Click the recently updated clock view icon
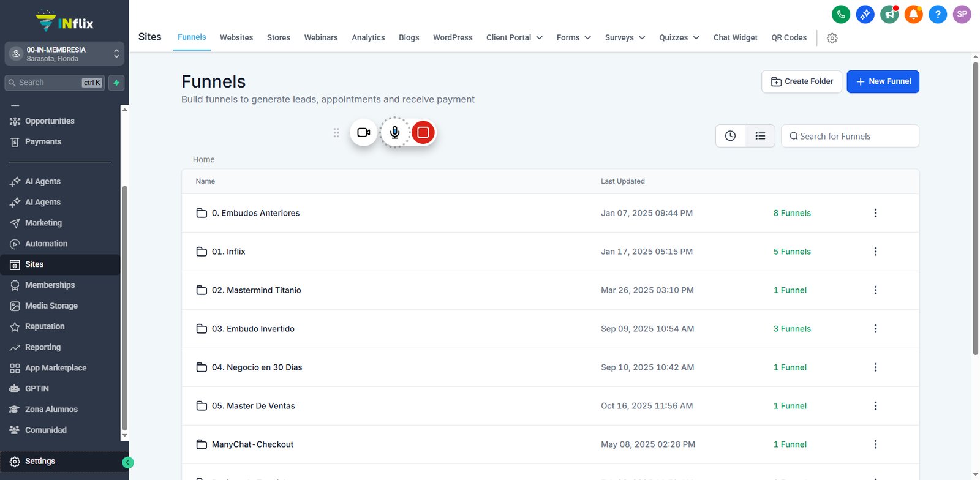Viewport: 980px width, 480px height. click(730, 136)
